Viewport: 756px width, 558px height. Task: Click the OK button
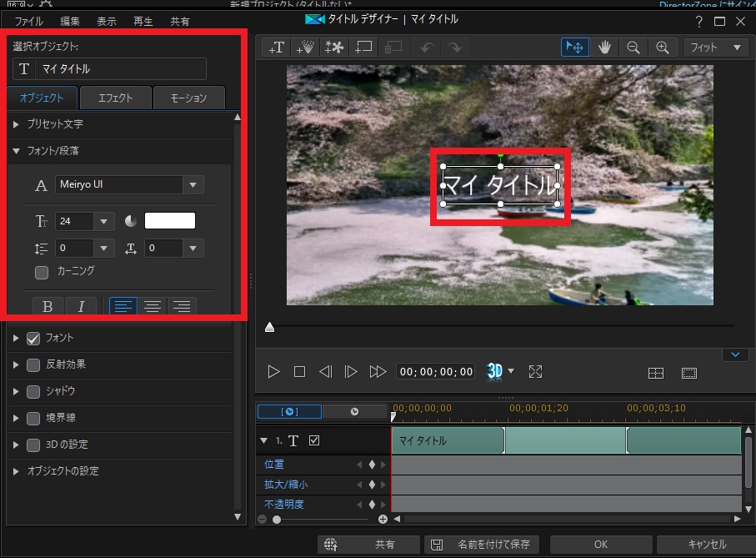click(x=601, y=545)
